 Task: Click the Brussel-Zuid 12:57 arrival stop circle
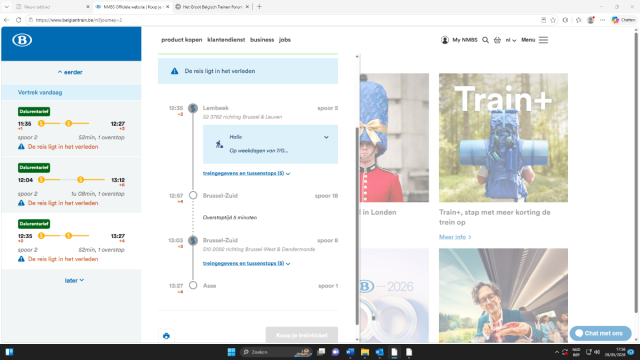(193, 196)
